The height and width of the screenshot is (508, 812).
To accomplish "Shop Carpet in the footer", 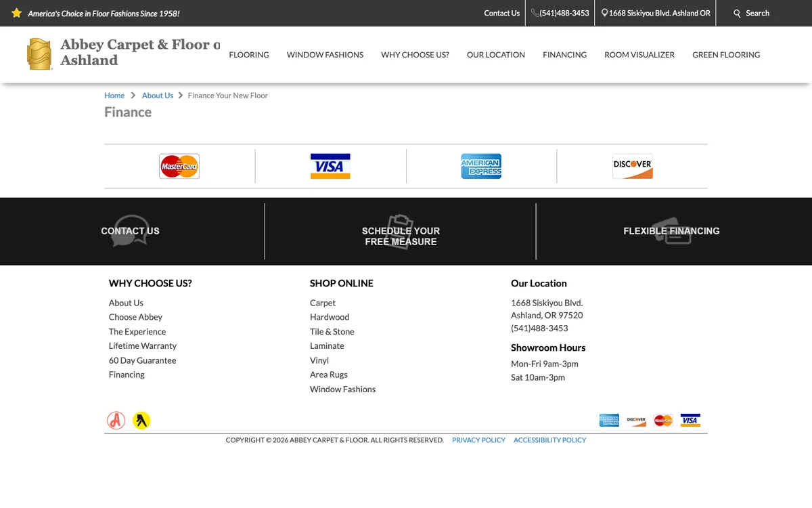I will tap(323, 303).
